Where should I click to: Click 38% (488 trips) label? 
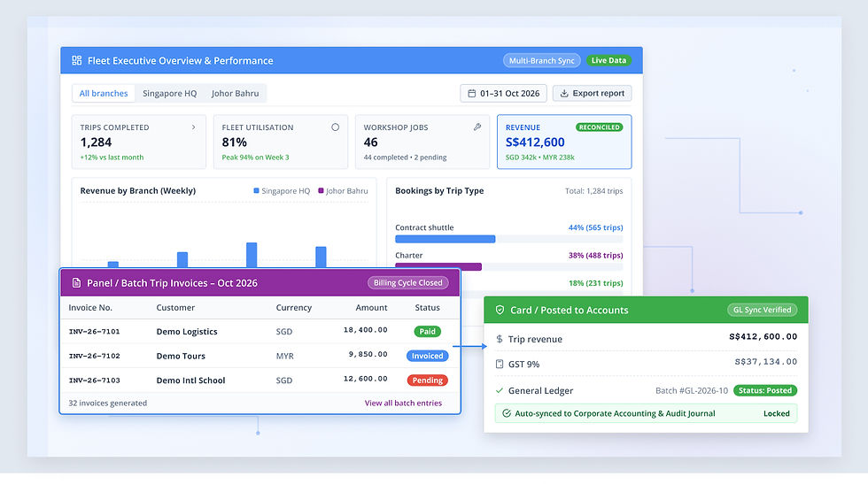[x=595, y=255]
